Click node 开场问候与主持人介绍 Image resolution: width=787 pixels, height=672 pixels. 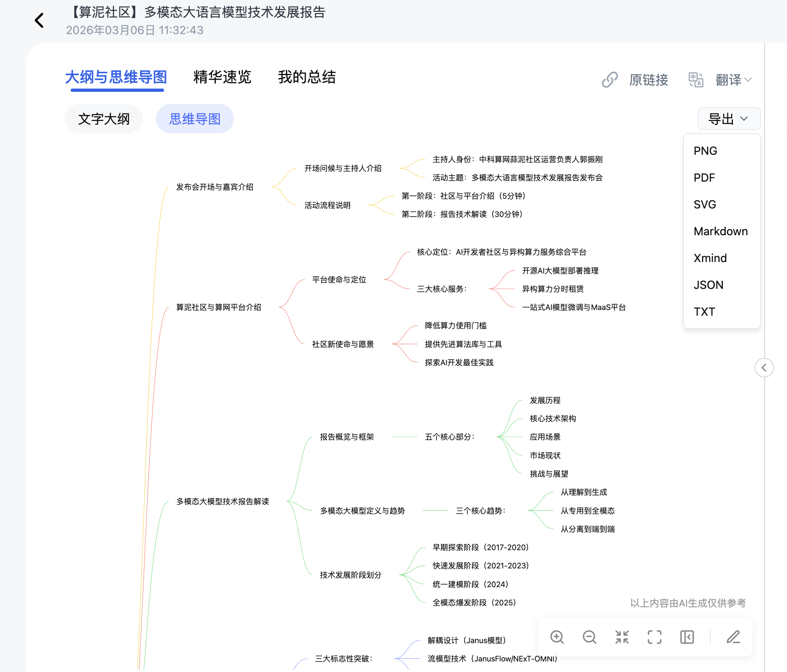(x=343, y=168)
